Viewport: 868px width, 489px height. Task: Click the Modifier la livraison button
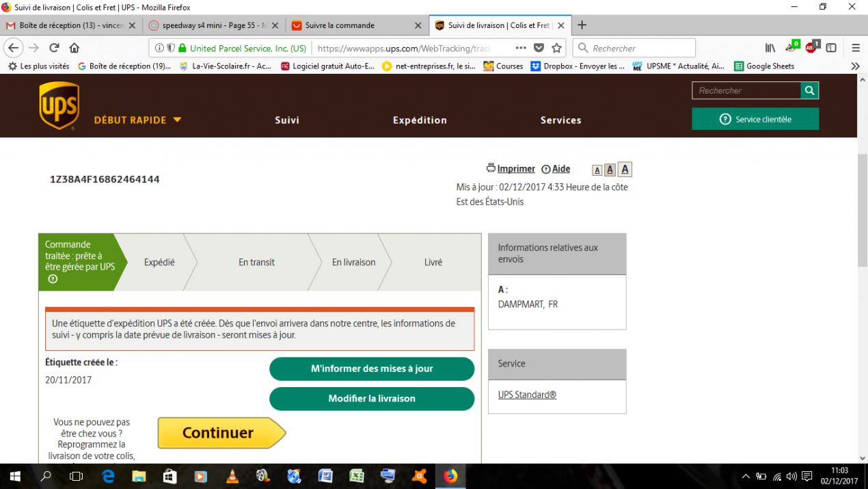[372, 399]
